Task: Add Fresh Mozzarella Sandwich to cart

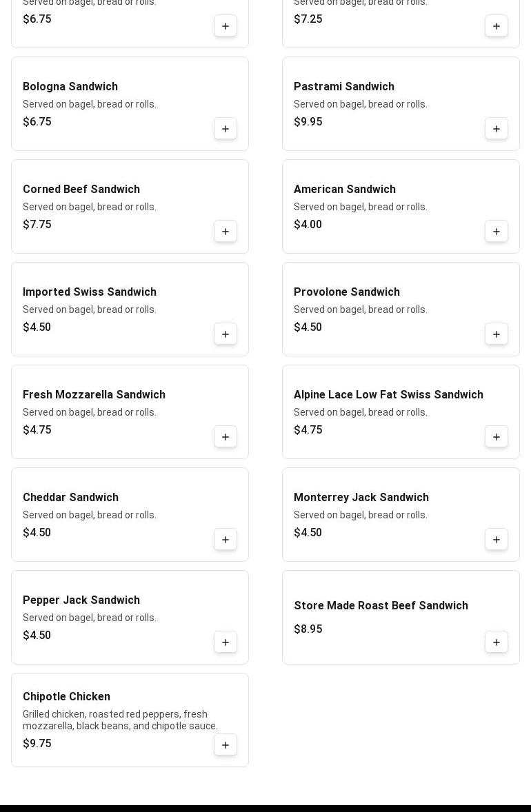Action: pyautogui.click(x=226, y=437)
